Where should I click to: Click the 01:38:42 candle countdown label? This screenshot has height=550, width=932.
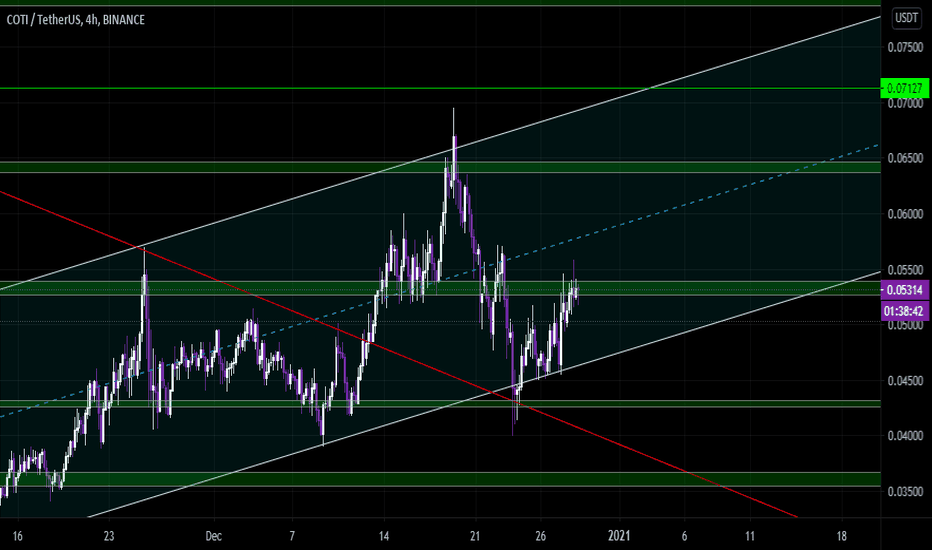pos(905,311)
